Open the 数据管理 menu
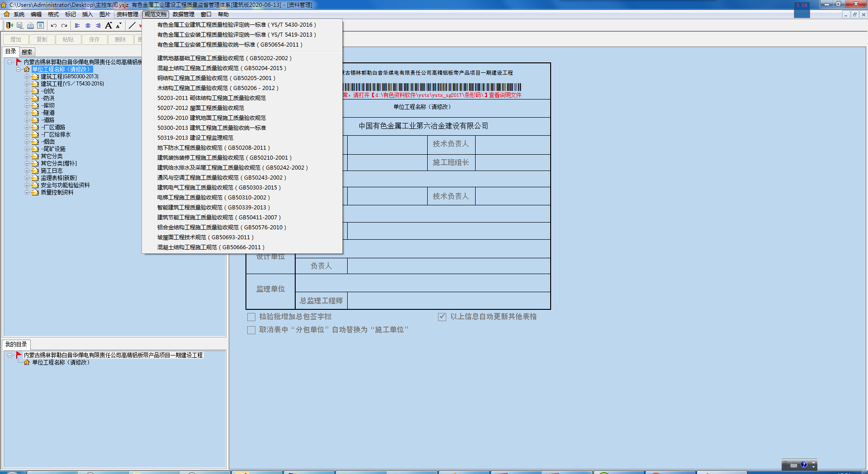The width and height of the screenshot is (868, 474). pyautogui.click(x=183, y=14)
